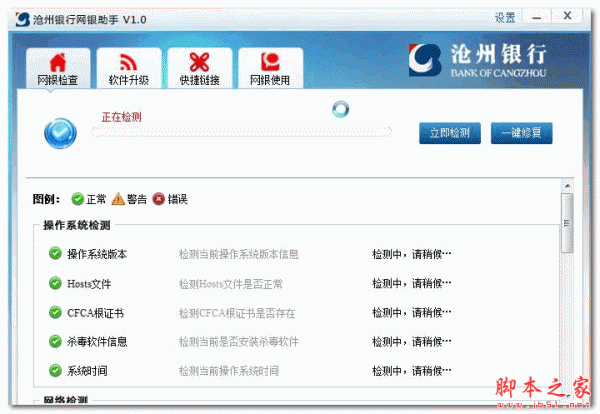Viewport: 600px width, 414px height.
Task: Click 检测中 status of 操作系统版本 row
Action: click(x=412, y=254)
